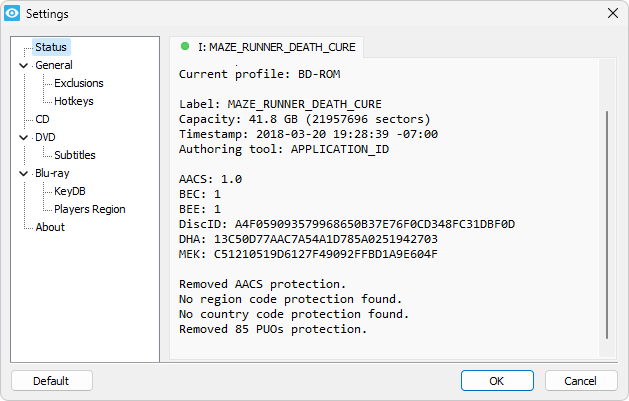Click the status text vertical scrollbar

(607, 225)
